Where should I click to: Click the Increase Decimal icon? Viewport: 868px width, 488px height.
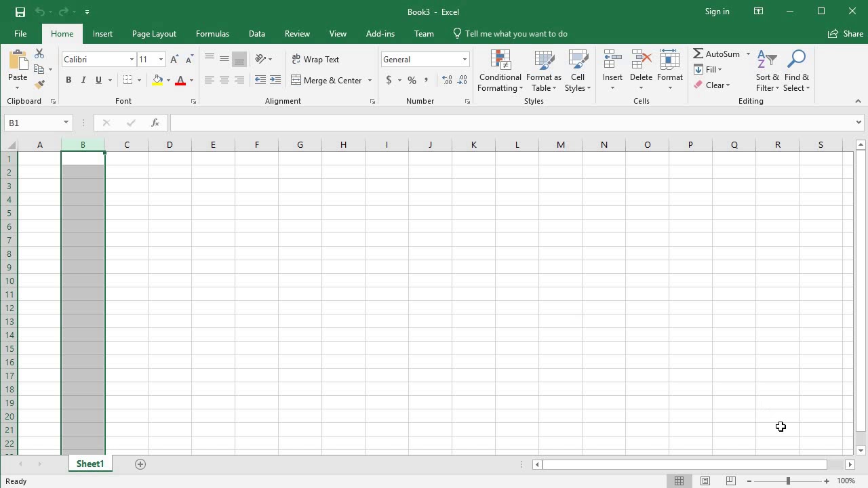447,80
